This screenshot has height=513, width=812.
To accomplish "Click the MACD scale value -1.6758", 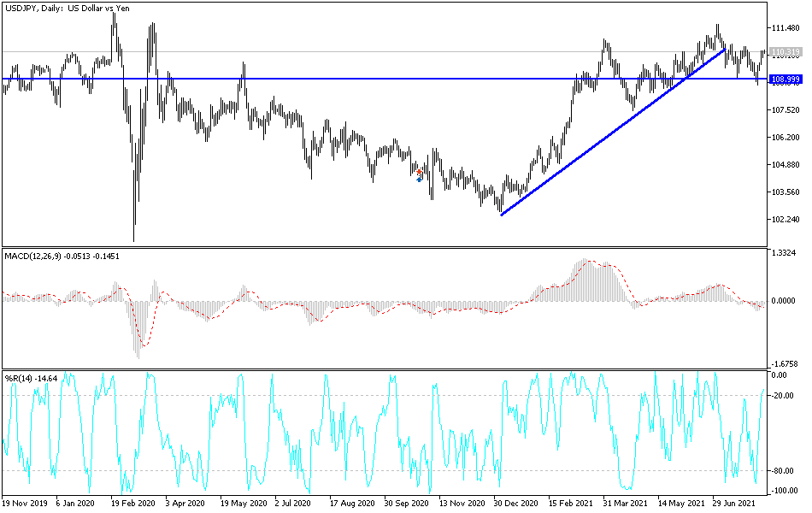I will pyautogui.click(x=784, y=364).
